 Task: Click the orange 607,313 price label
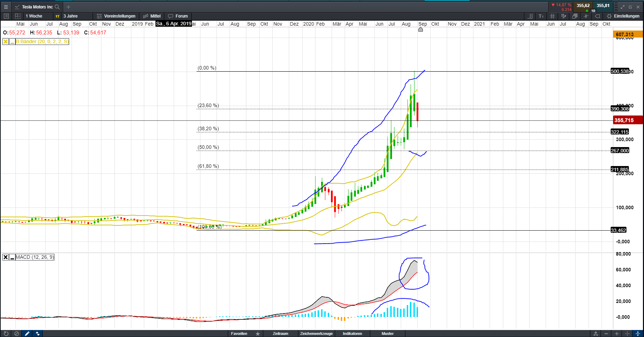[628, 34]
